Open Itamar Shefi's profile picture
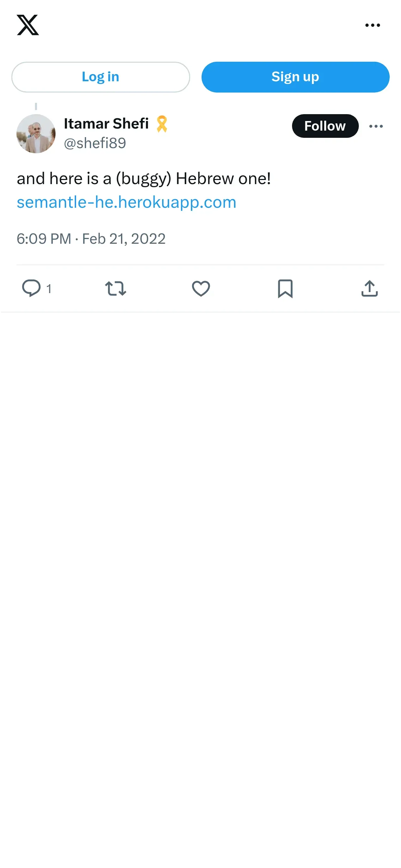The height and width of the screenshot is (868, 401). 36,134
